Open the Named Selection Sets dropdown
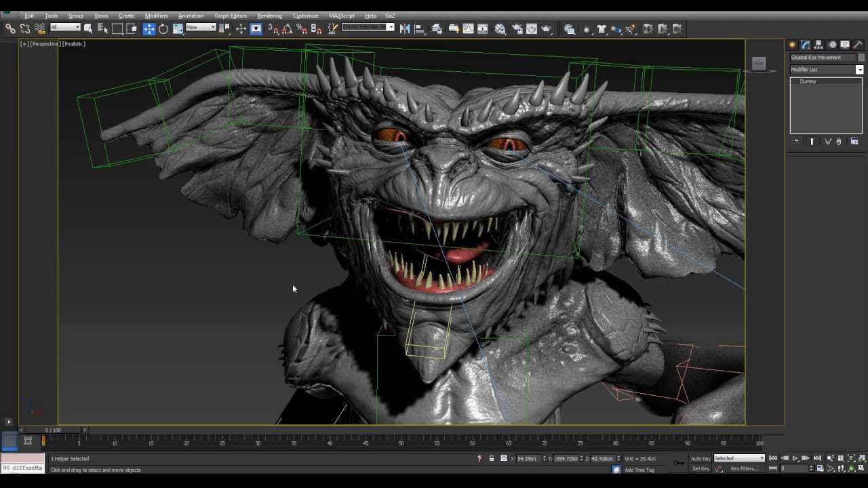868x488 pixels. pyautogui.click(x=390, y=27)
